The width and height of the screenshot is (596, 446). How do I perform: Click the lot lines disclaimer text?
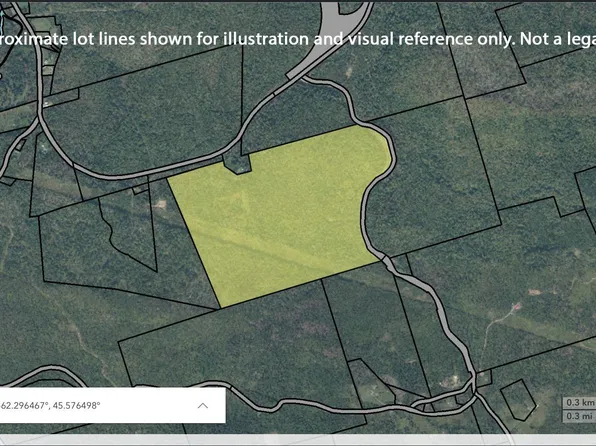point(298,39)
